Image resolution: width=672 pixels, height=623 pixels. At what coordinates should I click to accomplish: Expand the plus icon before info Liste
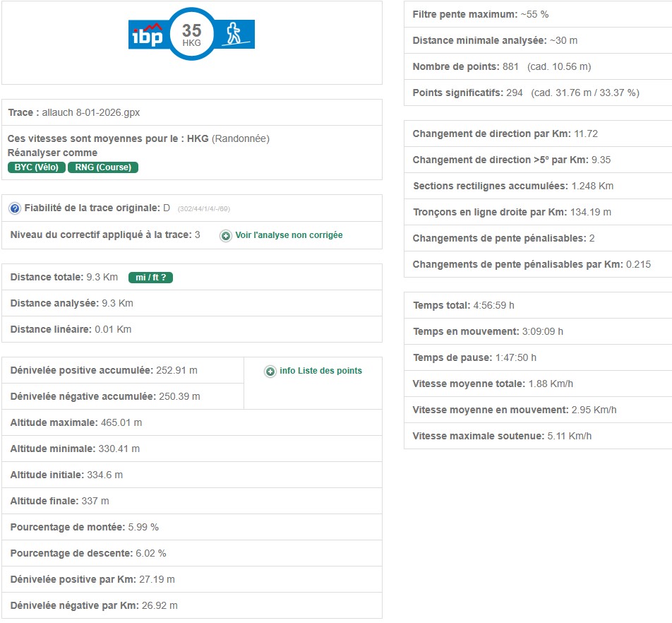pos(270,371)
